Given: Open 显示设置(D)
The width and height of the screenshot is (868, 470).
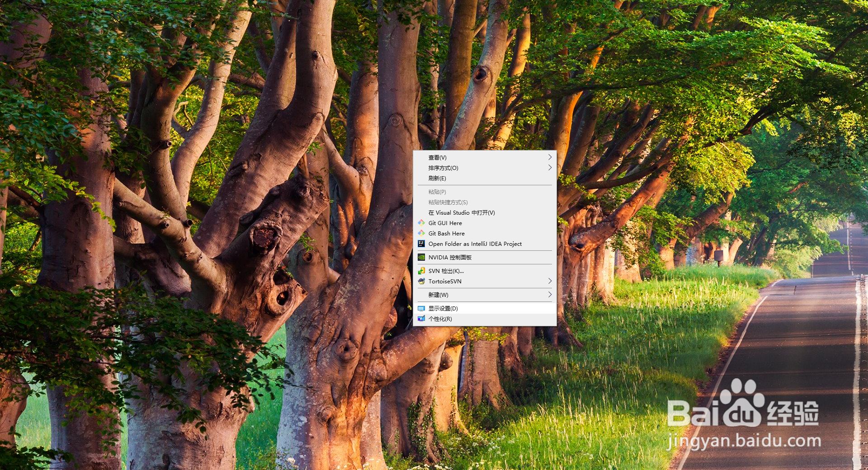Looking at the screenshot, I should [485, 308].
